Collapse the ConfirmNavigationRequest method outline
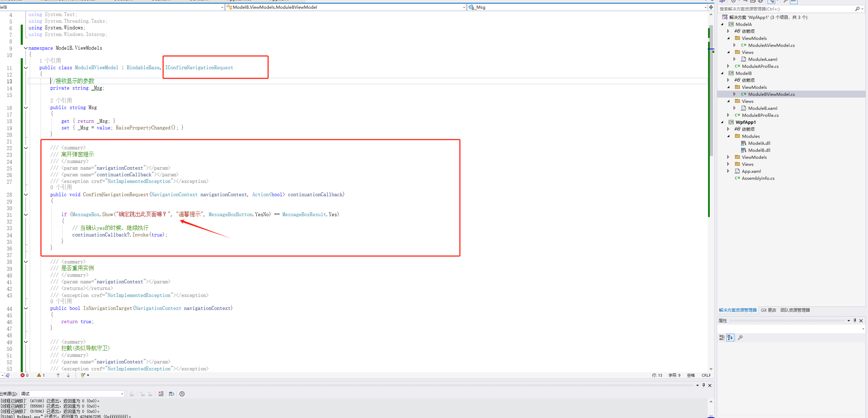This screenshot has height=418, width=868. click(x=26, y=195)
